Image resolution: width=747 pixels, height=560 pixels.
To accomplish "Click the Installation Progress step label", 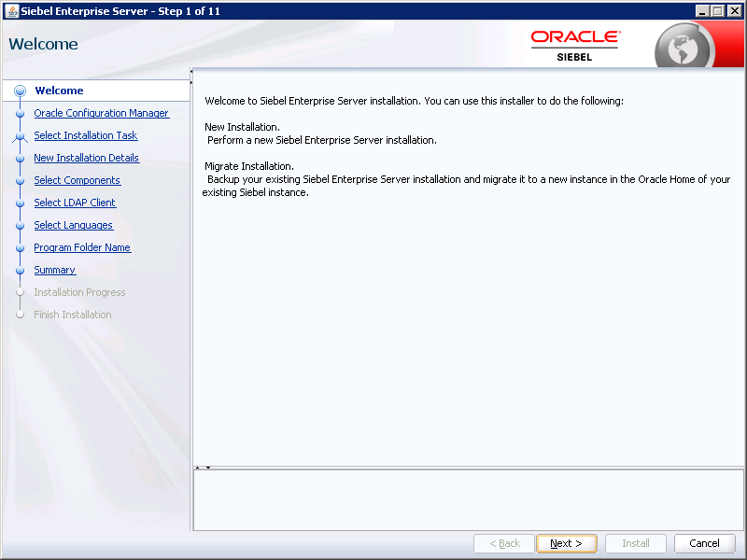I will click(79, 292).
